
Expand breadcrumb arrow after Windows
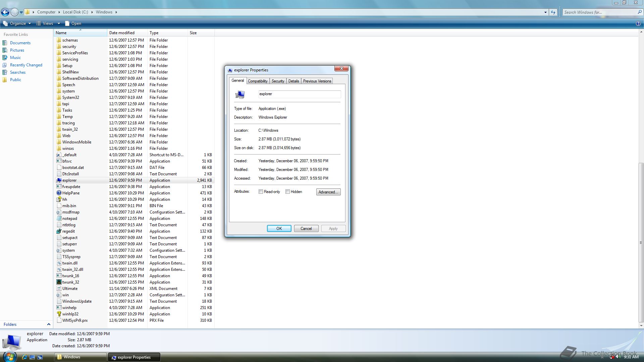point(116,12)
